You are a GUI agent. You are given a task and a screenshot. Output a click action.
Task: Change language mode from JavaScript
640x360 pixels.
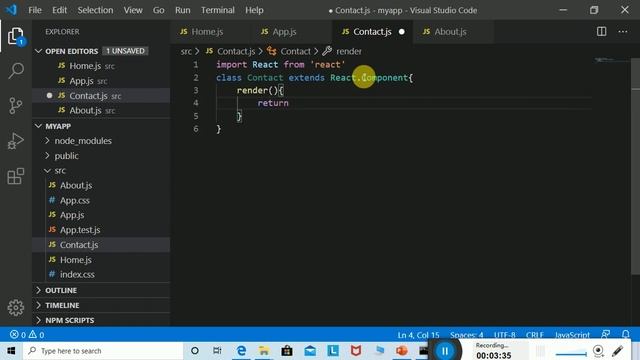(572, 335)
